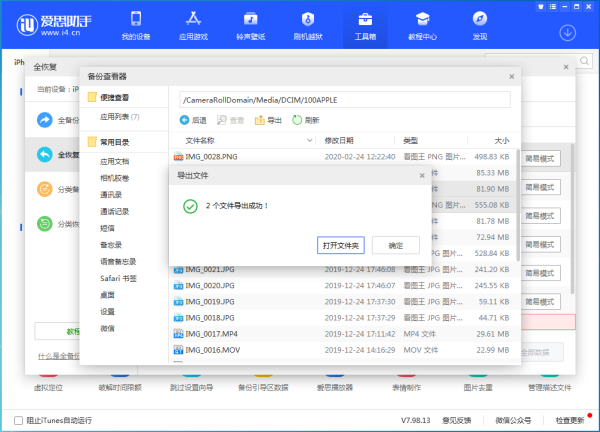The height and width of the screenshot is (432, 600).
Task: Enable 阻止iTunes自动运行 checkbox
Action: [19, 420]
